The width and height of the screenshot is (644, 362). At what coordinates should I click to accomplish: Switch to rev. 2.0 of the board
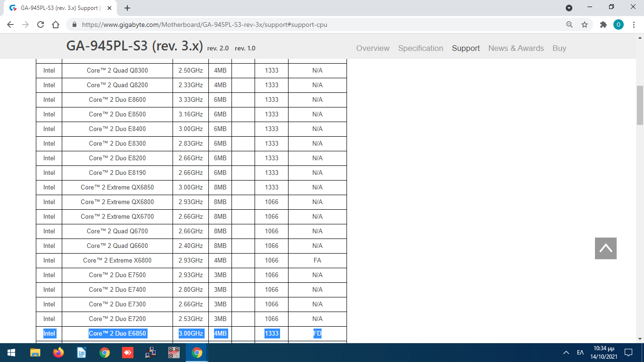click(218, 48)
